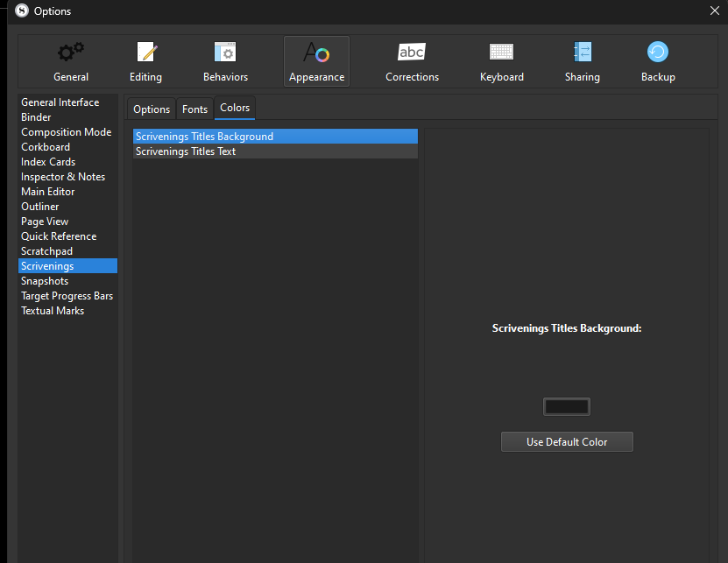
Task: Select Textual Marks in the category list
Action: 67,311
